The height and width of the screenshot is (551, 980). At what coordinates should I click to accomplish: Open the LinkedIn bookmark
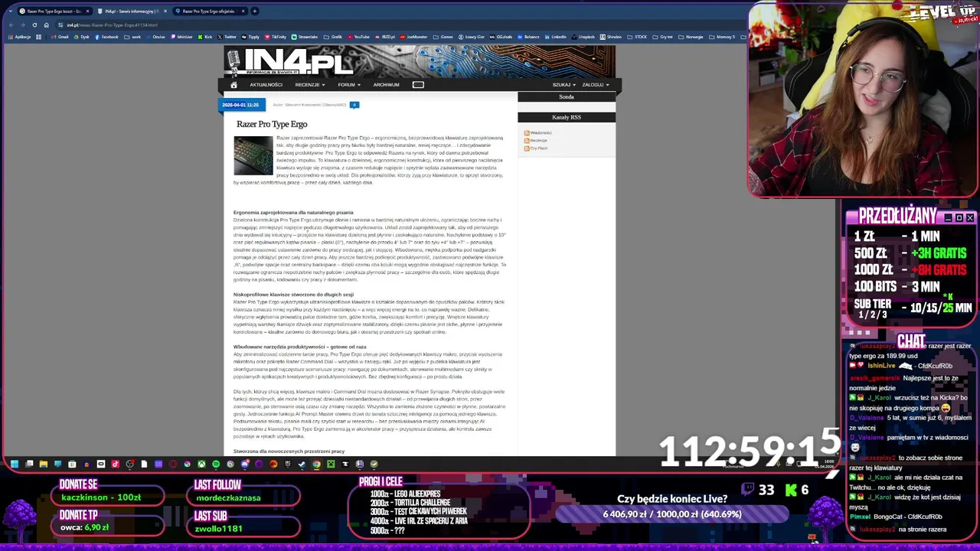click(555, 37)
